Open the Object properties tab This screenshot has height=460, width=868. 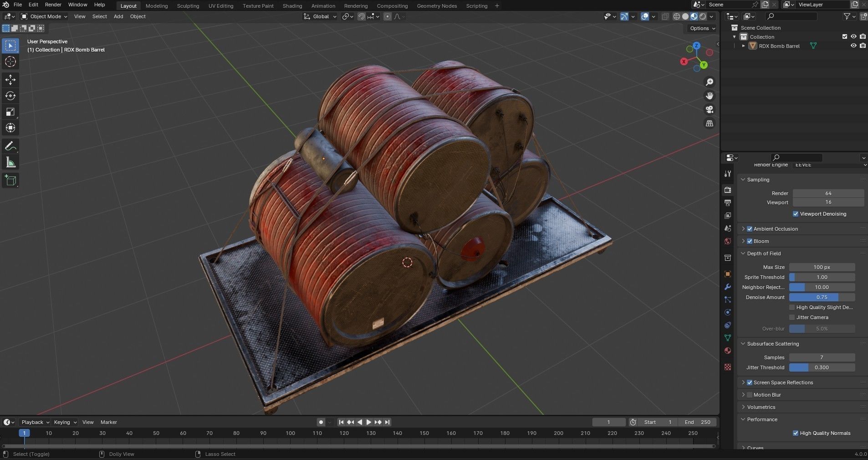coord(728,274)
